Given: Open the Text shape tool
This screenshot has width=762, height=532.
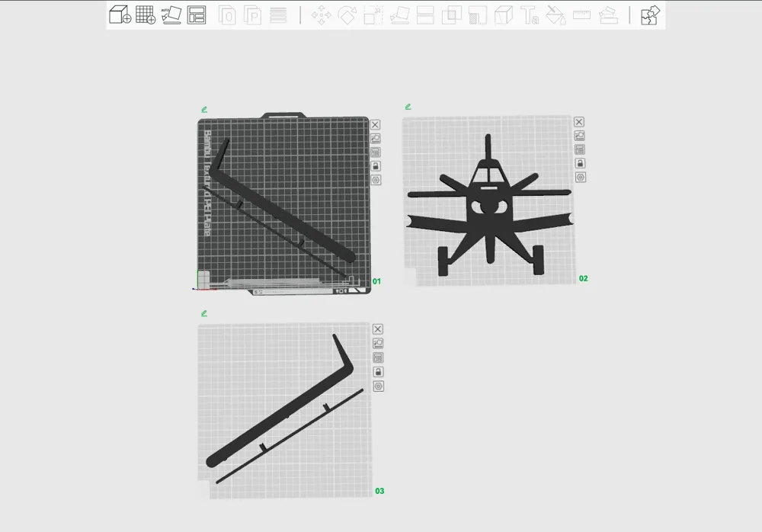Looking at the screenshot, I should coord(530,15).
